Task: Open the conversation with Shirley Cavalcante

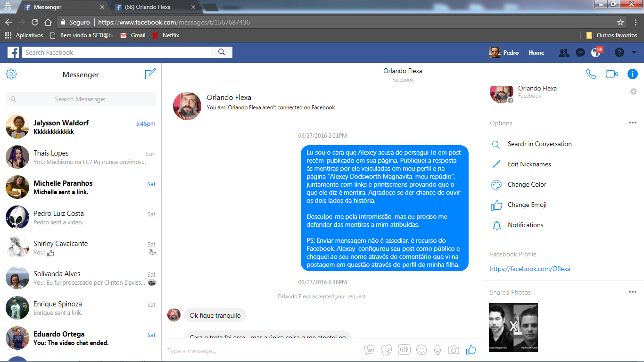Action: pos(81,248)
